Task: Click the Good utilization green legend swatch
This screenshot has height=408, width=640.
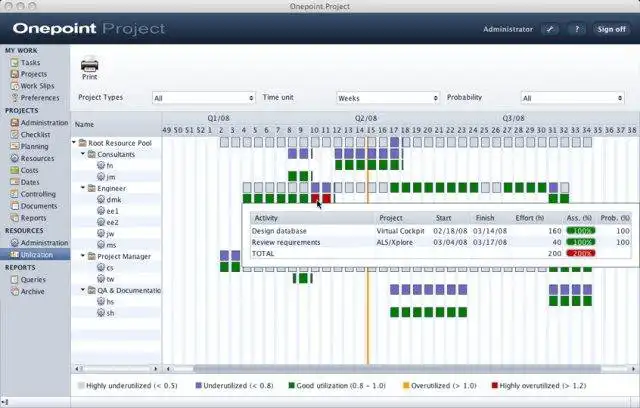Action: pyautogui.click(x=291, y=385)
